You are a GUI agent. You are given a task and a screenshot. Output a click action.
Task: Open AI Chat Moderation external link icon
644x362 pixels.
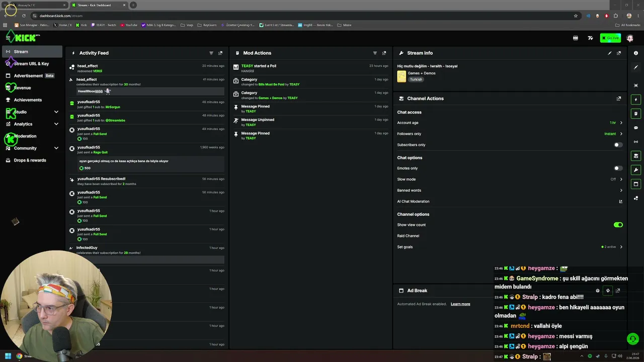(x=621, y=202)
